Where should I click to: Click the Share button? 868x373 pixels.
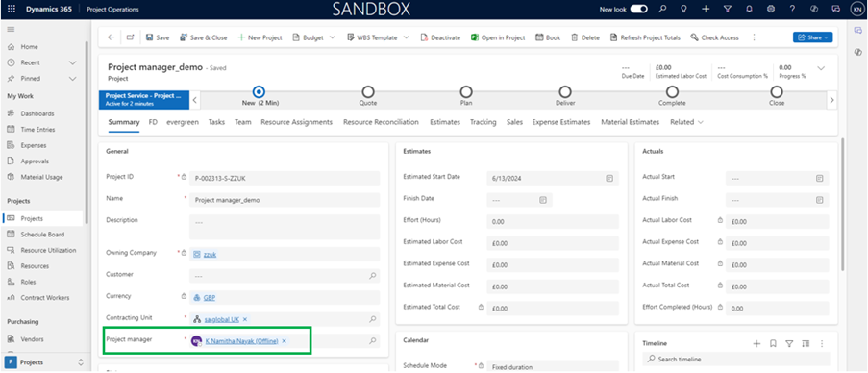(812, 37)
